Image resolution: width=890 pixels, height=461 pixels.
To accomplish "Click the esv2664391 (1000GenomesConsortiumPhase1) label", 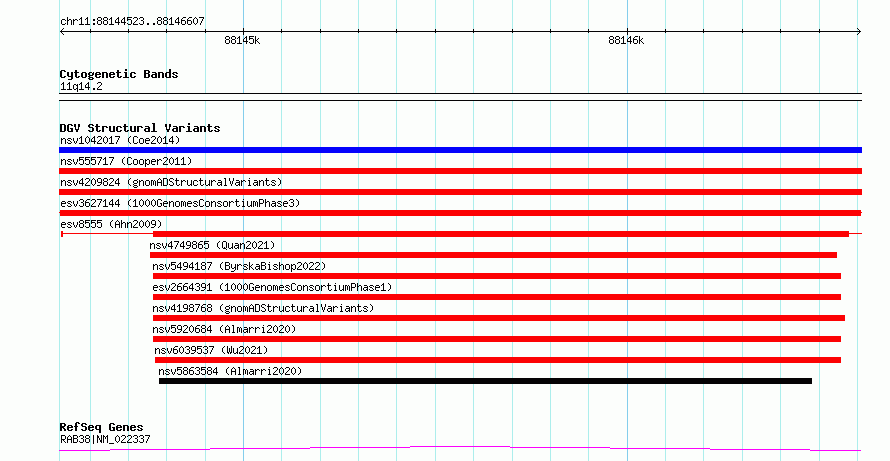I will (272, 287).
